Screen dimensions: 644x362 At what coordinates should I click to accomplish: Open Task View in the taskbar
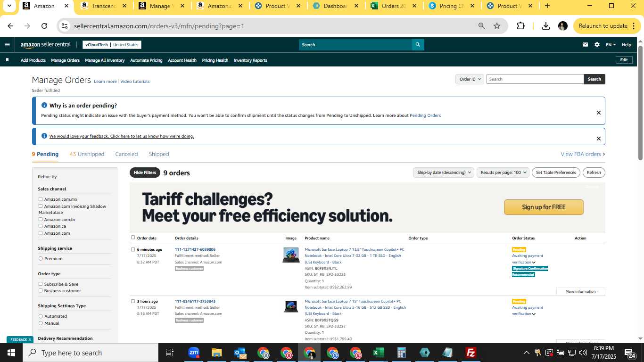pos(170,353)
